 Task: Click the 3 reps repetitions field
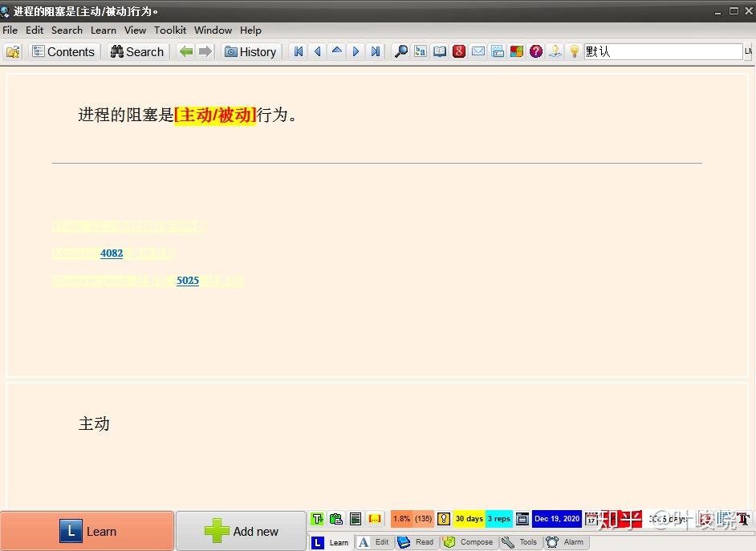[x=499, y=518]
